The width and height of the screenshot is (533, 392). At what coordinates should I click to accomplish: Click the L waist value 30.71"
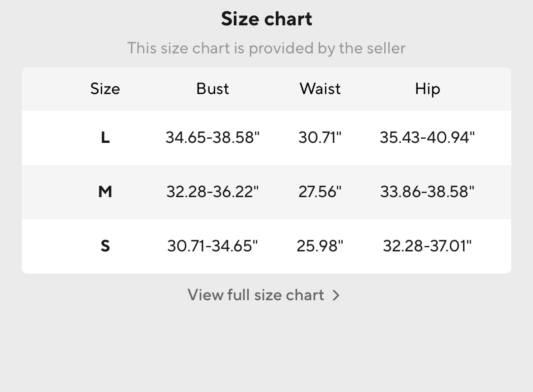click(320, 137)
